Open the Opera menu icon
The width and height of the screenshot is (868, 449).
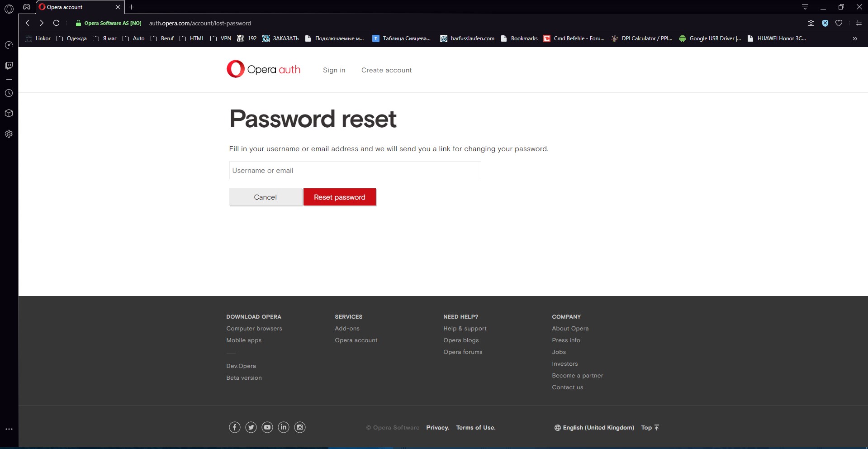tap(9, 8)
